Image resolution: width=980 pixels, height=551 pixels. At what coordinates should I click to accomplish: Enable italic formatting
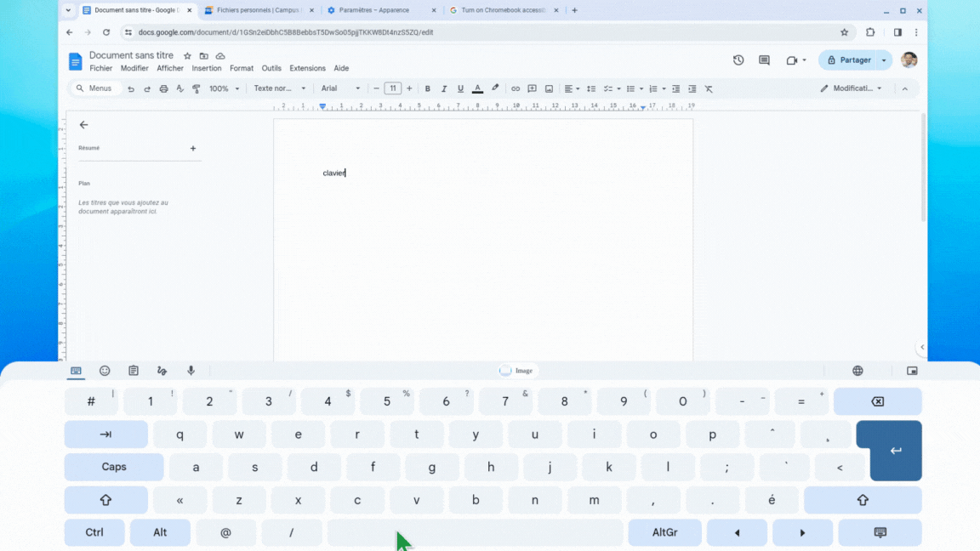(443, 88)
